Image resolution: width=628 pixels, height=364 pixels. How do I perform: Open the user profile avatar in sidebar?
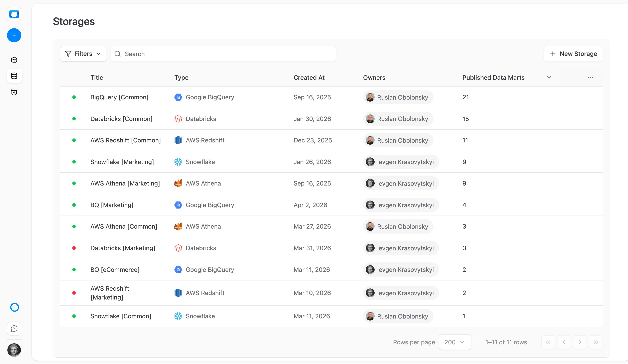(14, 350)
